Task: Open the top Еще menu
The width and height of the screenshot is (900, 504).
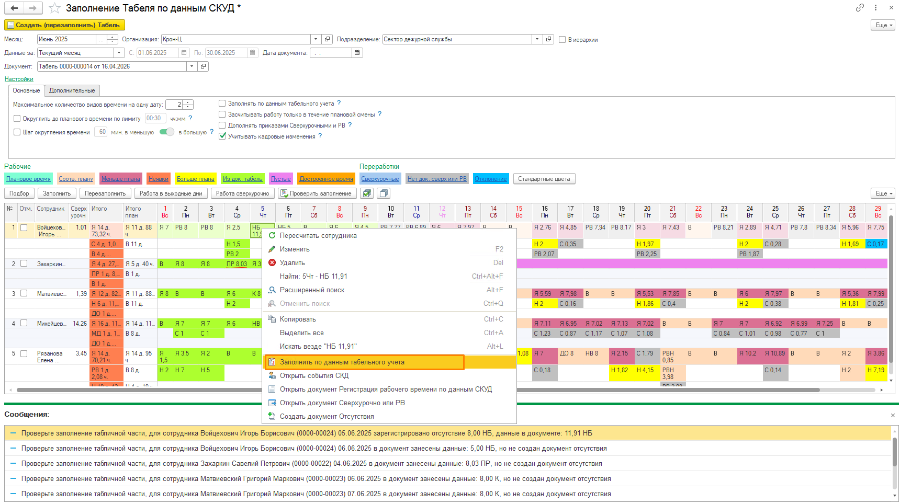Action: click(x=883, y=25)
